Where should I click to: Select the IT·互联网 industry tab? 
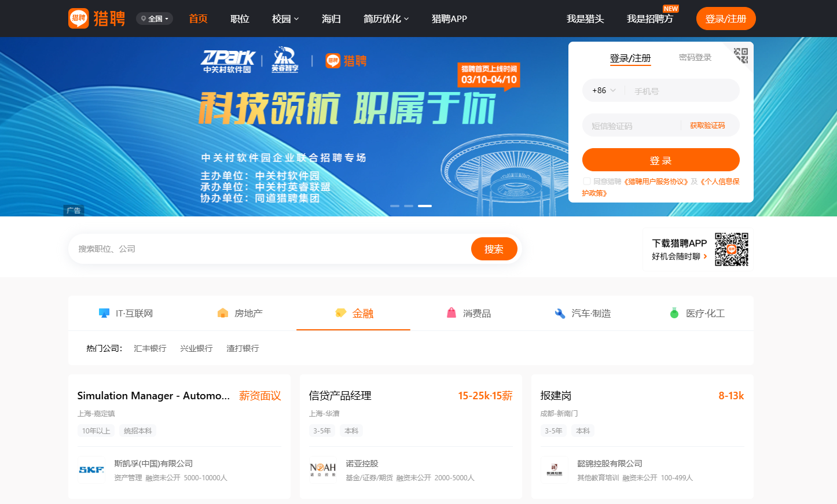pos(125,313)
